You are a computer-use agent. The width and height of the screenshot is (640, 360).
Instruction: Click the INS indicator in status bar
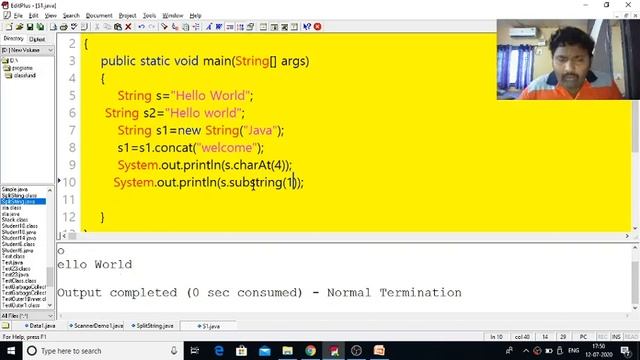tap(616, 337)
